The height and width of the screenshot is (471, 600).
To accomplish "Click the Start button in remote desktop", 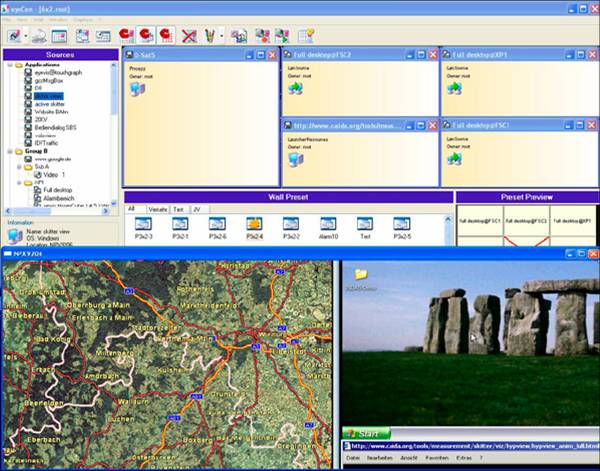I will click(x=367, y=434).
